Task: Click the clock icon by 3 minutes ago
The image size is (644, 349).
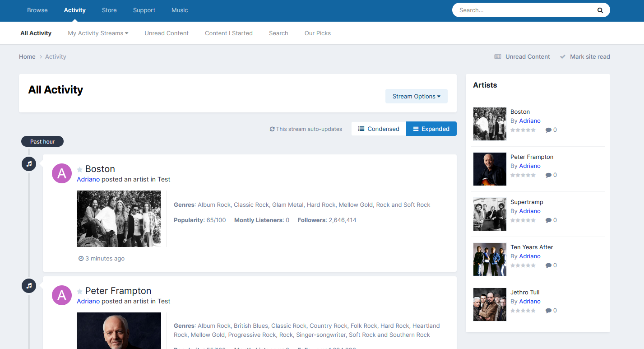Action: pyautogui.click(x=81, y=259)
